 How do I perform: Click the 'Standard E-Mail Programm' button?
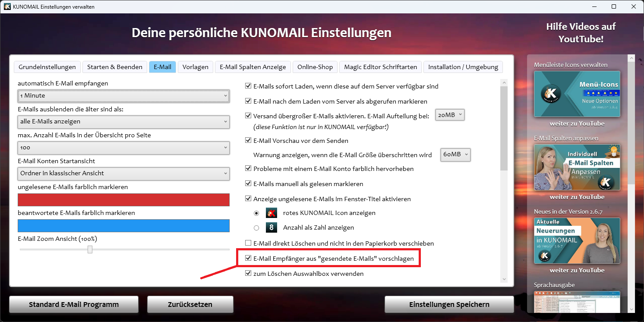coord(74,304)
